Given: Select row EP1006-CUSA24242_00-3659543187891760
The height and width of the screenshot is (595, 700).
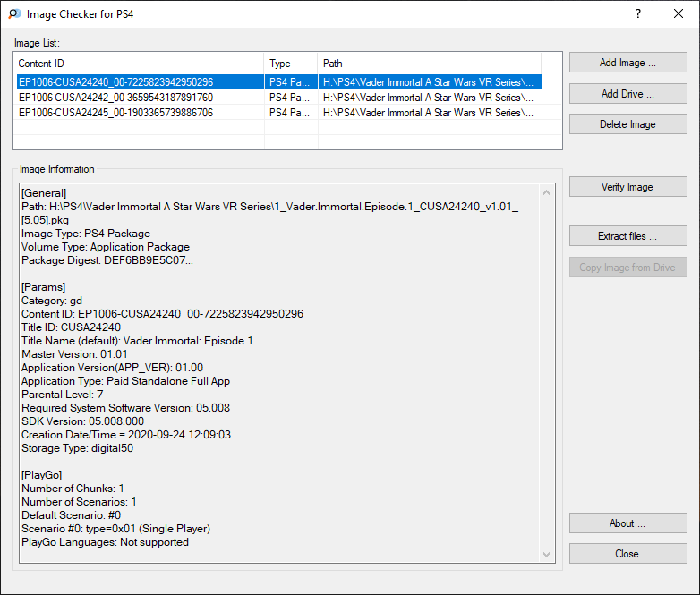Looking at the screenshot, I should pyautogui.click(x=279, y=98).
